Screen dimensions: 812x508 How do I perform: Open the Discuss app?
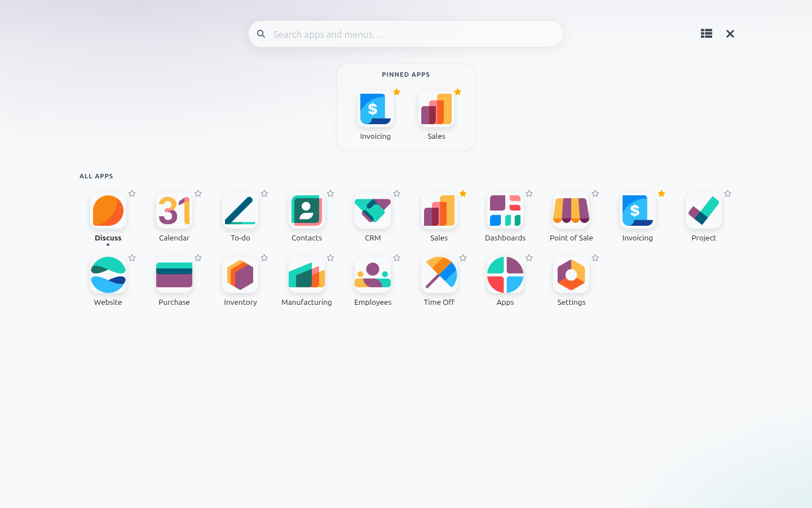click(108, 211)
